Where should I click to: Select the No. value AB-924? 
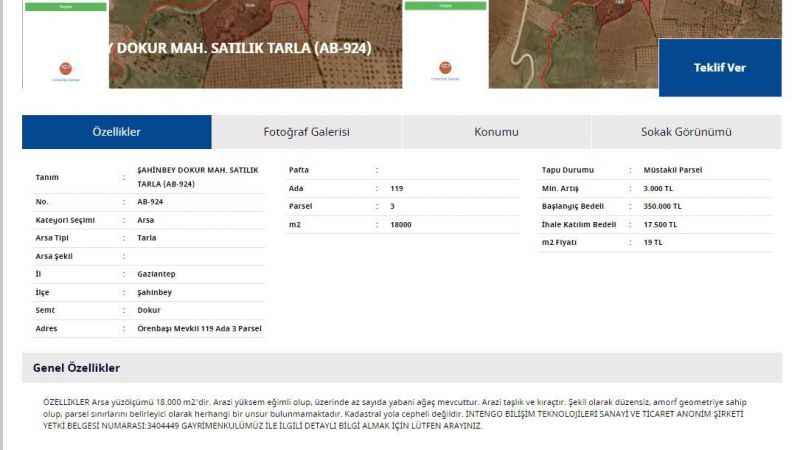(x=150, y=202)
